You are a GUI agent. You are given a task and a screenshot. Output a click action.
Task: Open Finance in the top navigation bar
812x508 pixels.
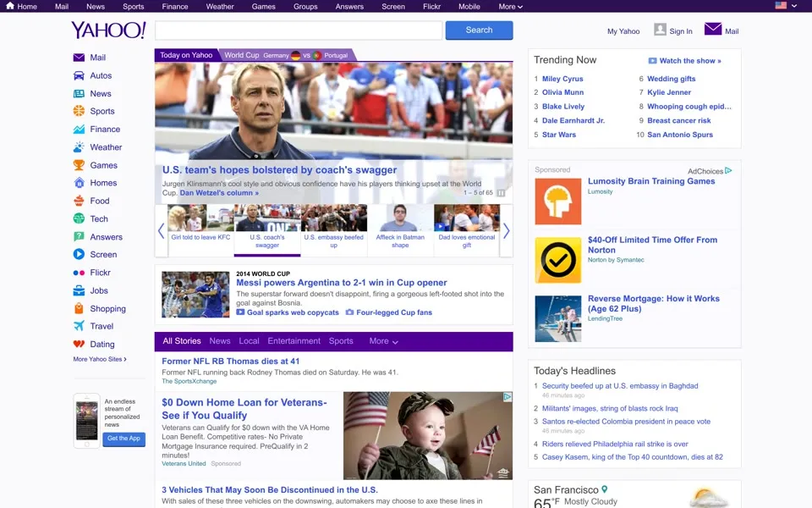tap(175, 7)
